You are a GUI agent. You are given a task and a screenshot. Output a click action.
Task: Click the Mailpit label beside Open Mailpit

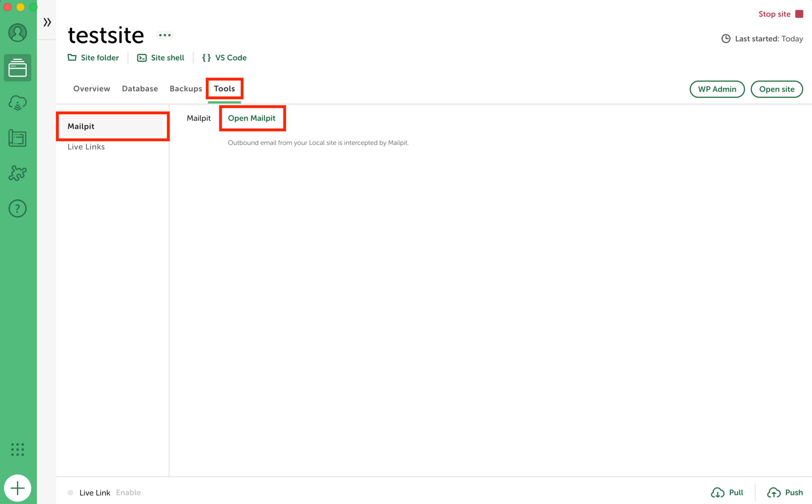[x=199, y=118]
